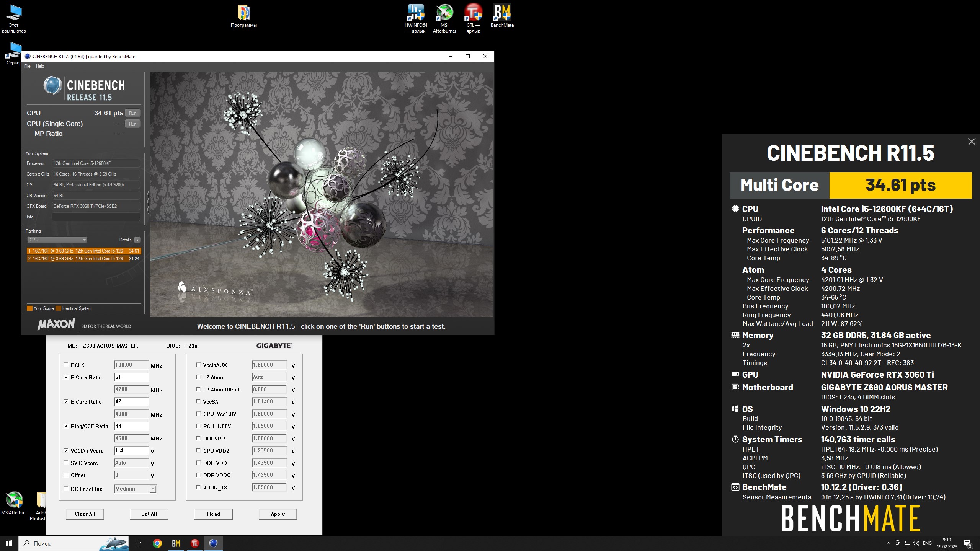The width and height of the screenshot is (980, 551).
Task: Open the GTL shortcut icon
Action: pos(473,18)
